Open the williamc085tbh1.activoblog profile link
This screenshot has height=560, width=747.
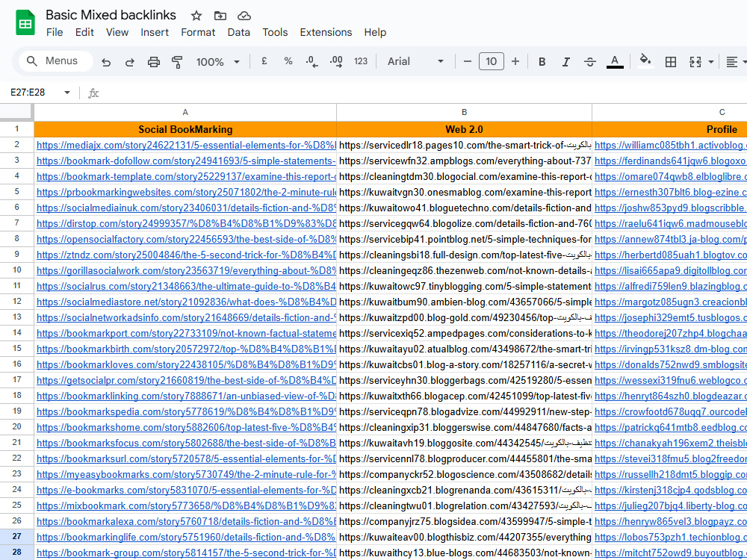tap(671, 146)
